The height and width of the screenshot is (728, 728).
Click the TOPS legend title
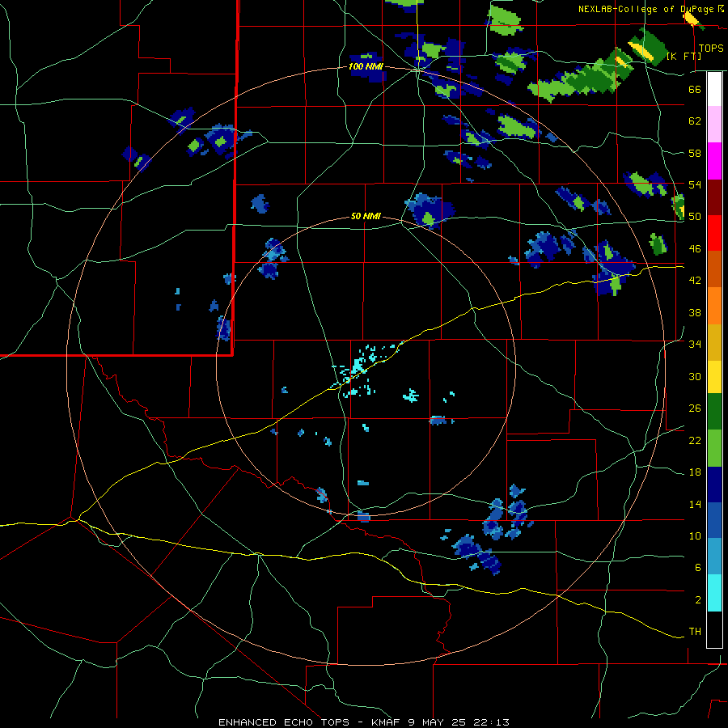[711, 49]
